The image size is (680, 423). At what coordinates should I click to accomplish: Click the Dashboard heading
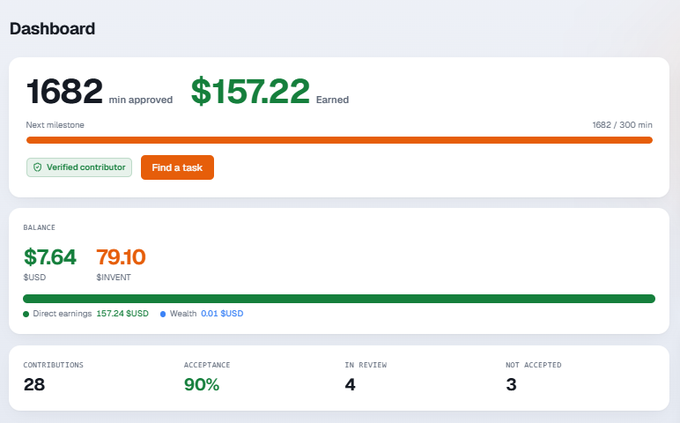[52, 29]
